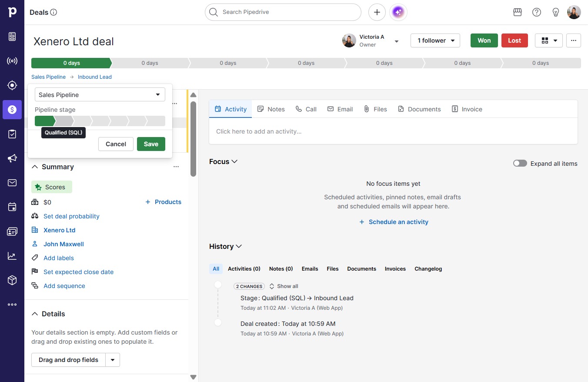Open the John Maxwell contact link

pos(63,244)
